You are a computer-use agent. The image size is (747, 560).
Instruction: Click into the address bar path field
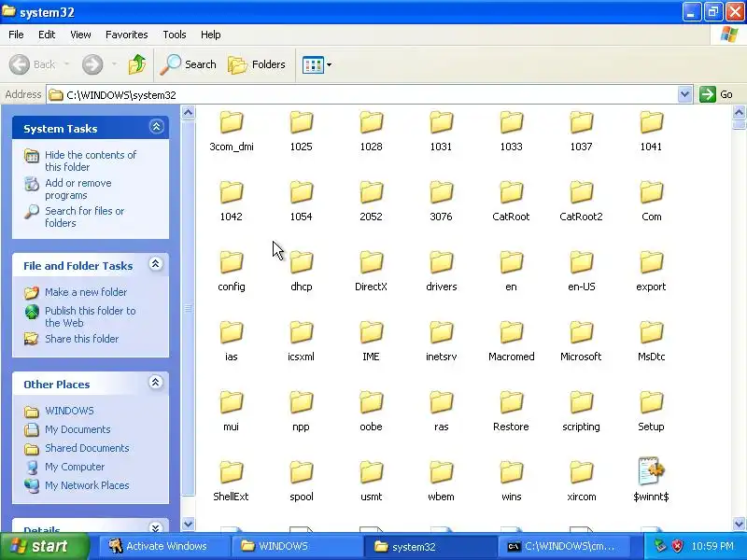[x=362, y=95]
